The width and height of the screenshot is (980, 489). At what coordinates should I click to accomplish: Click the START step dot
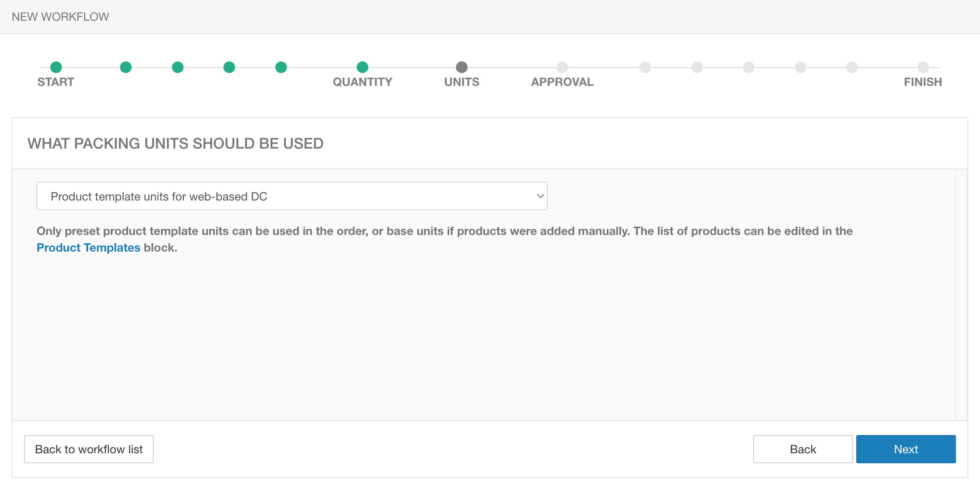click(x=56, y=67)
